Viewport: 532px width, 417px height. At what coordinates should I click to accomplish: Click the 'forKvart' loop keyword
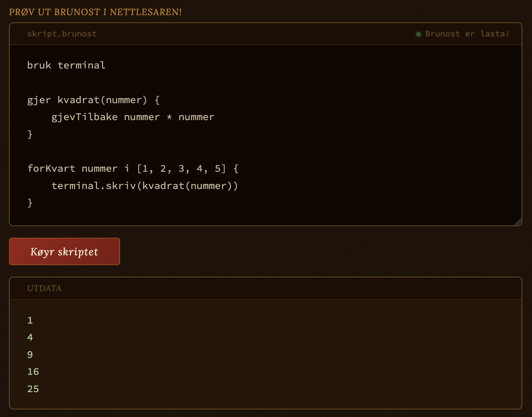pyautogui.click(x=51, y=169)
